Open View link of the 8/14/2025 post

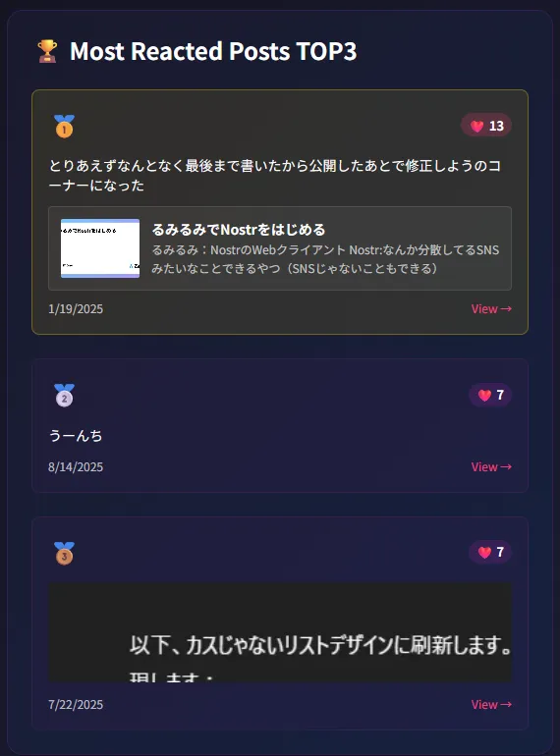click(x=491, y=466)
